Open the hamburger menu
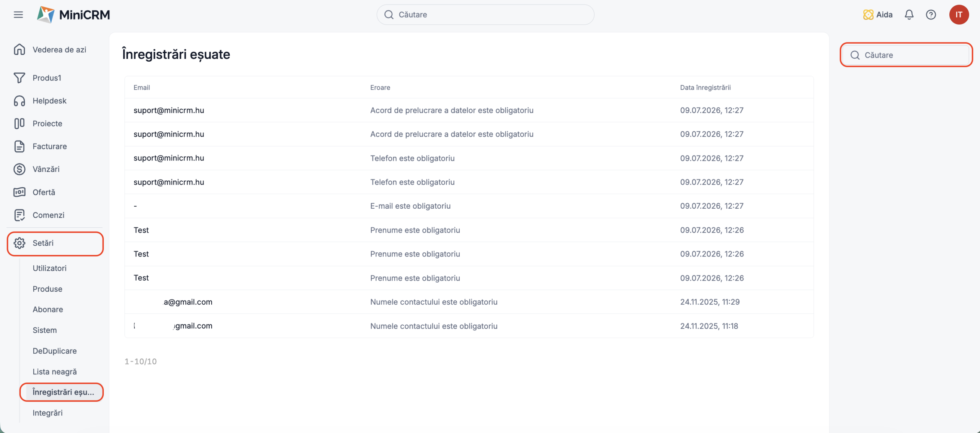The height and width of the screenshot is (433, 980). 18,15
